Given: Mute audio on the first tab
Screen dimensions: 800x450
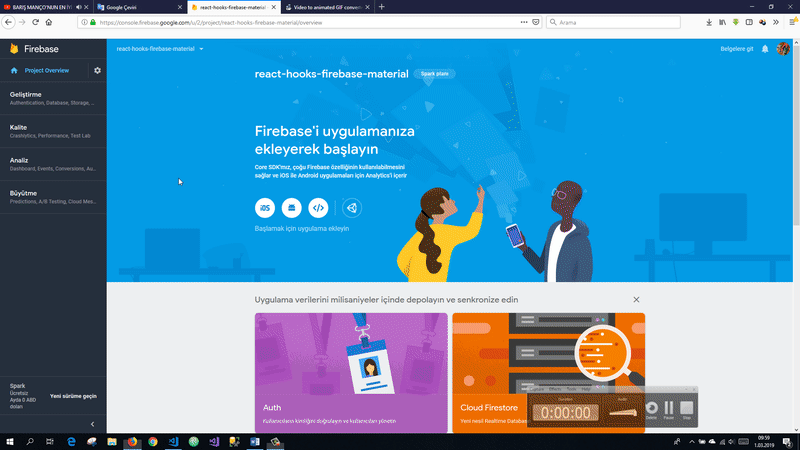Looking at the screenshot, I should (x=79, y=7).
